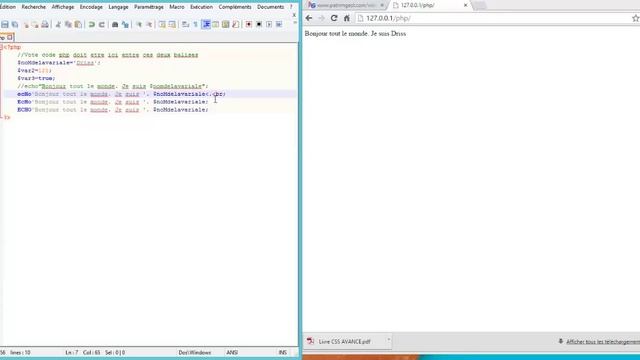Open downloaded Livre CSS AVANCE.pdf
The image size is (640, 360).
[344, 342]
